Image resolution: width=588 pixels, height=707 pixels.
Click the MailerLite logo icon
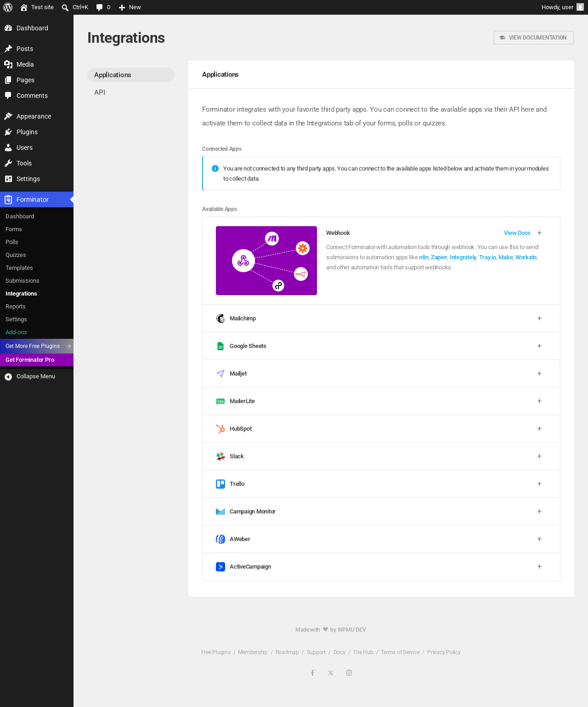pos(220,401)
